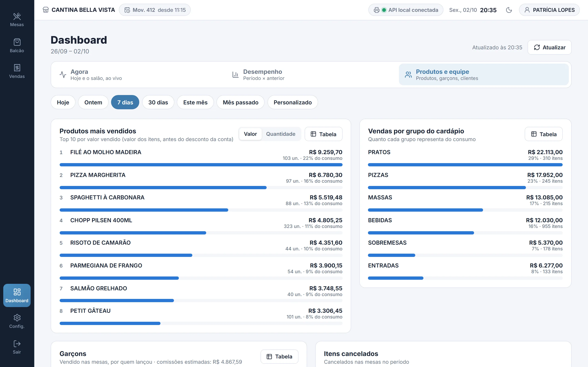This screenshot has width=588, height=367.
Task: Click the Atualizar button
Action: click(549, 47)
